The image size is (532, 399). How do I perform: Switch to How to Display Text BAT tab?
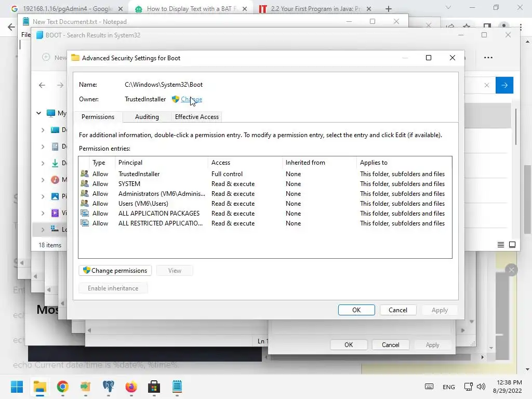point(191,9)
